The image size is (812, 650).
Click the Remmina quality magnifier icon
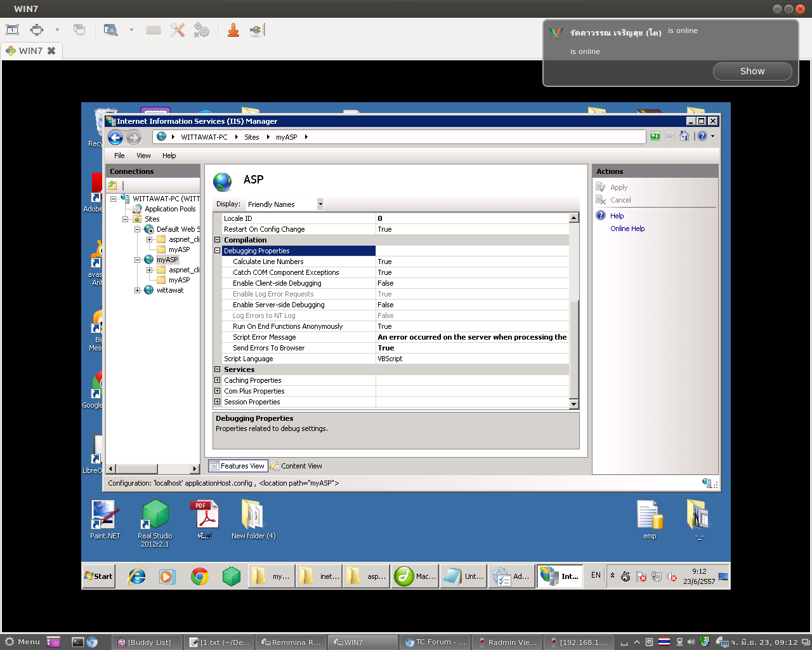click(111, 30)
